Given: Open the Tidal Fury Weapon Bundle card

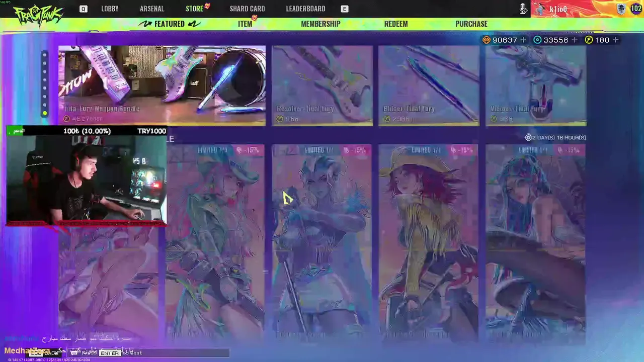Looking at the screenshot, I should click(162, 85).
